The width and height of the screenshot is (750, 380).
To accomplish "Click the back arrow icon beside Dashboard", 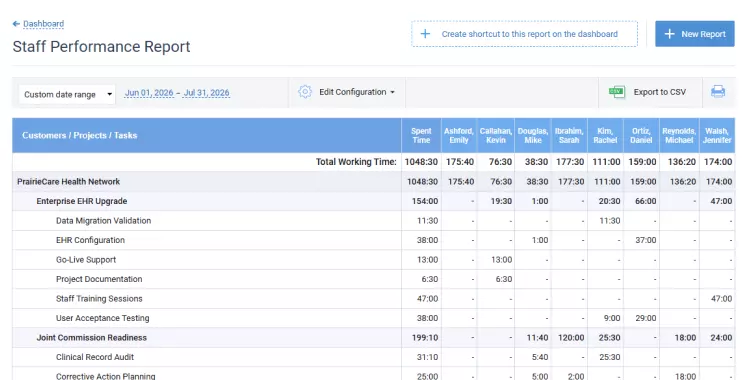I will pos(16,23).
